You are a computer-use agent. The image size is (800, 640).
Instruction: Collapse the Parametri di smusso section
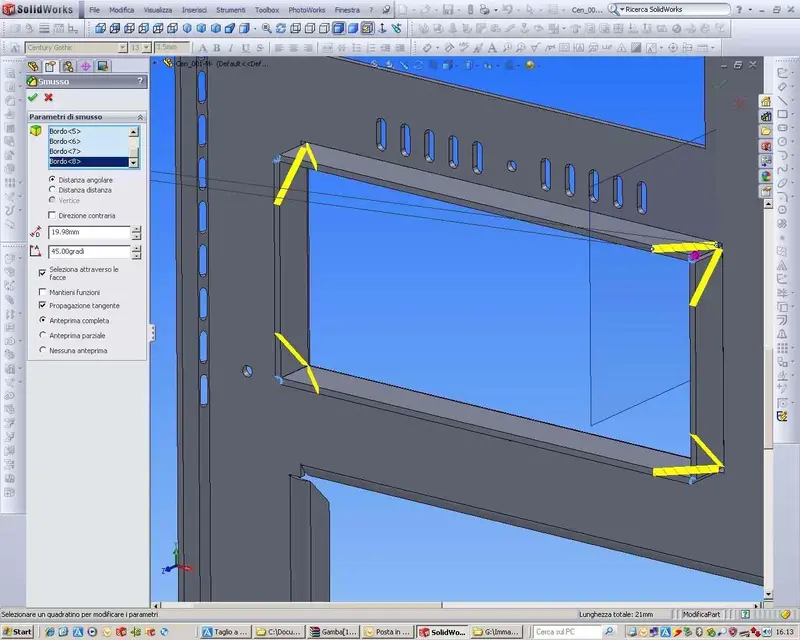pyautogui.click(x=140, y=117)
